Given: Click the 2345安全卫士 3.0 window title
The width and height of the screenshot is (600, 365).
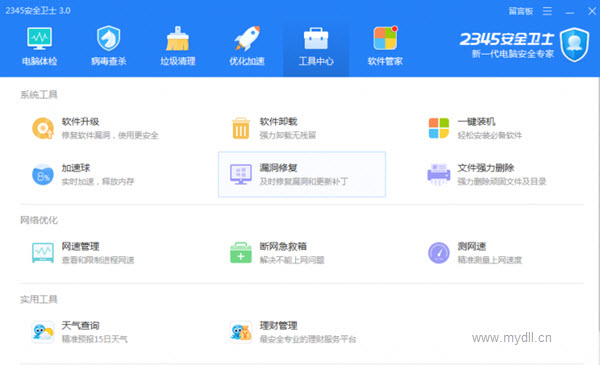Looking at the screenshot, I should (x=38, y=11).
